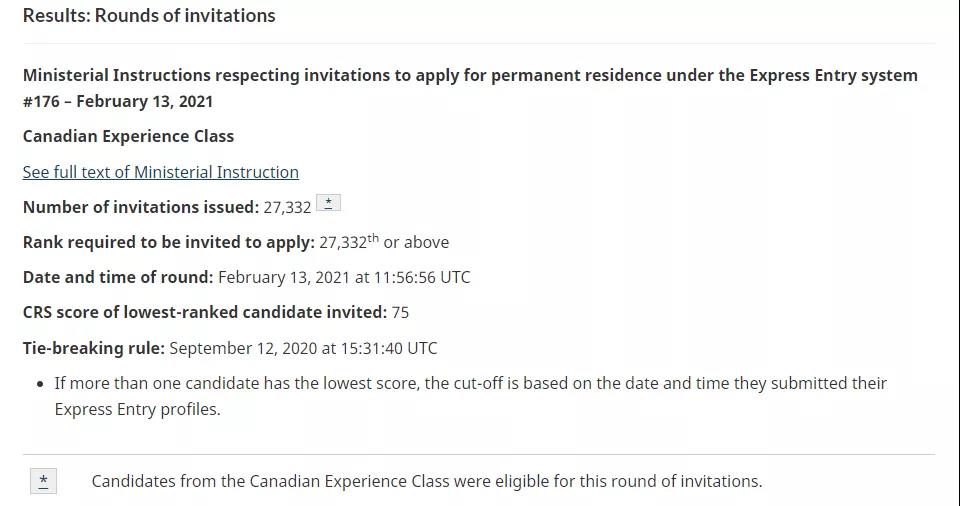Viewport: 960px width, 506px height.
Task: Open the full text of Ministerial Instruction link
Action: (x=160, y=172)
